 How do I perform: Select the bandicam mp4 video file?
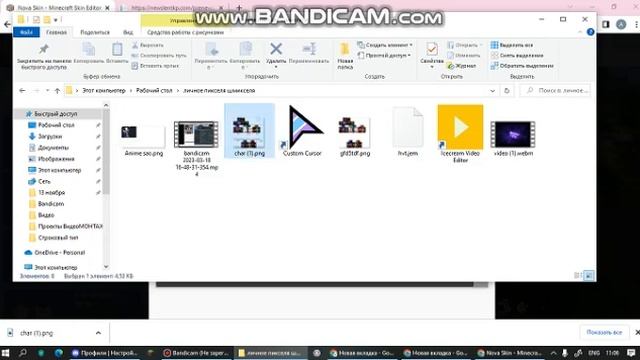click(196, 148)
